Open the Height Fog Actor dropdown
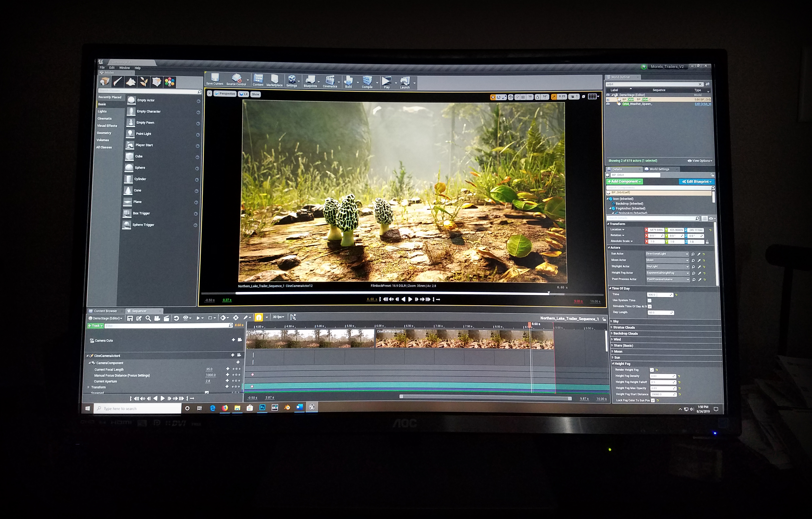 point(668,273)
